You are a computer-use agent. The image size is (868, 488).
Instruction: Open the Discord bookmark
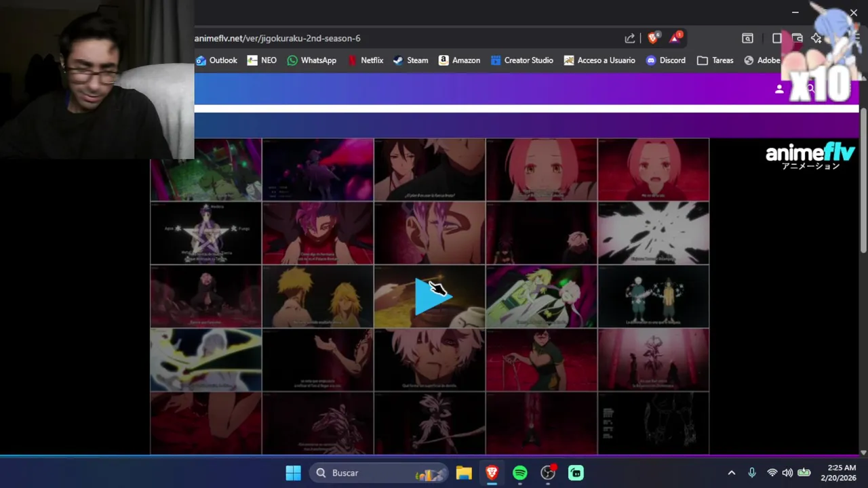[x=666, y=60]
